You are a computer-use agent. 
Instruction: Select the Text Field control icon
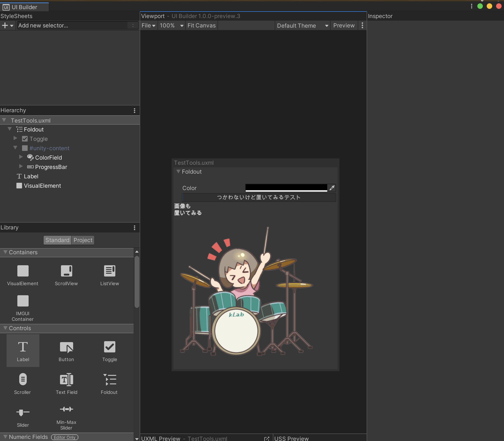pos(66,379)
